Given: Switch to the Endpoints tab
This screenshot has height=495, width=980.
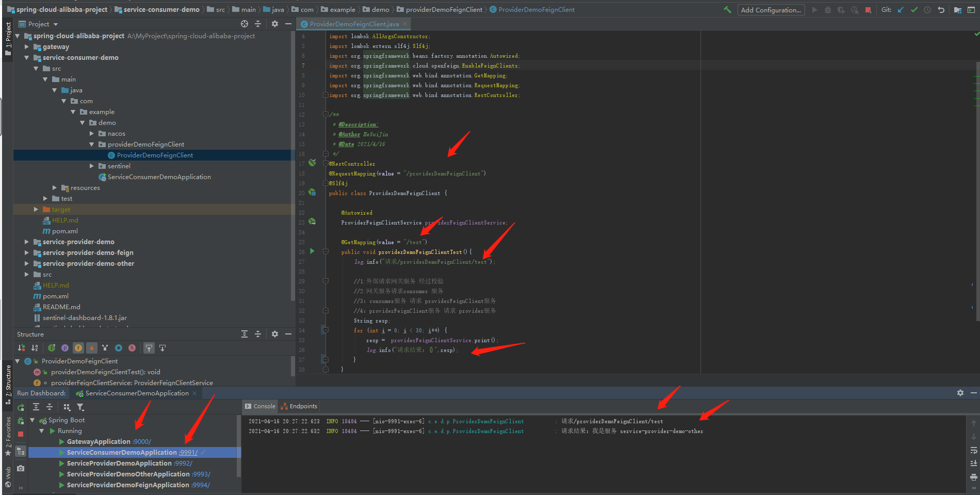Looking at the screenshot, I should tap(299, 406).
